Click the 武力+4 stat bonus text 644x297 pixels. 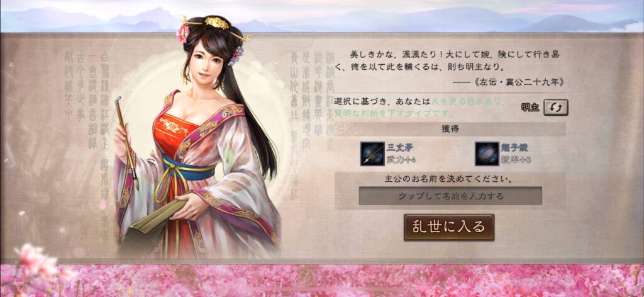coord(401,160)
